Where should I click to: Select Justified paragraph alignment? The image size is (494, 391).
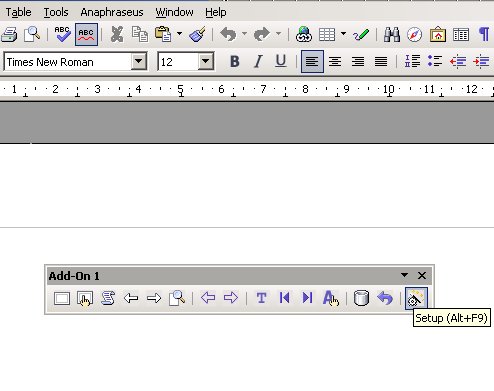pos(381,61)
